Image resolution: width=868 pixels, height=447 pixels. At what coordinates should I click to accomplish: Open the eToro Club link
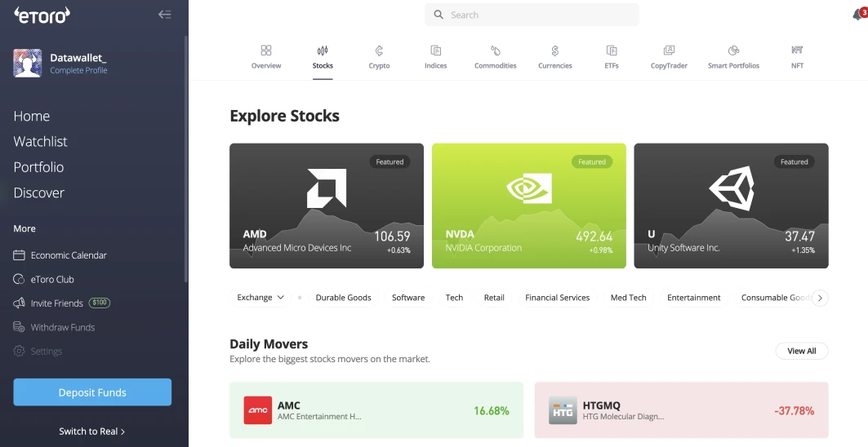[52, 279]
